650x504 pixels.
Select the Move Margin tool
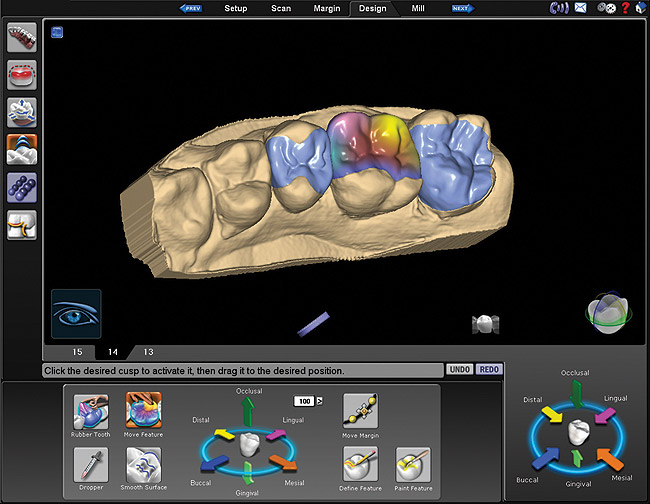pos(360,410)
